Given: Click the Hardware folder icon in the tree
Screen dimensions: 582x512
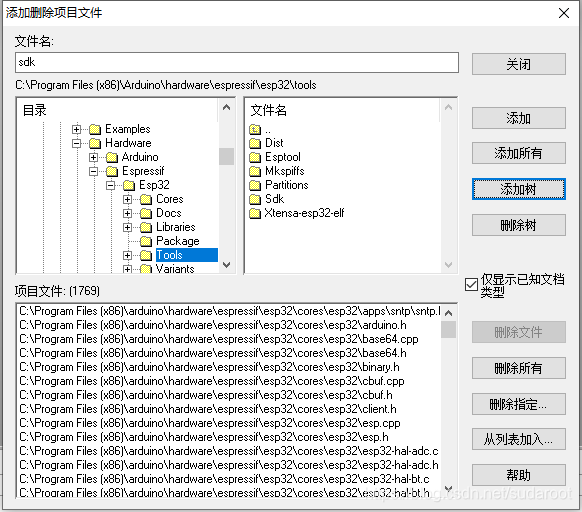Looking at the screenshot, I should click(95, 143).
